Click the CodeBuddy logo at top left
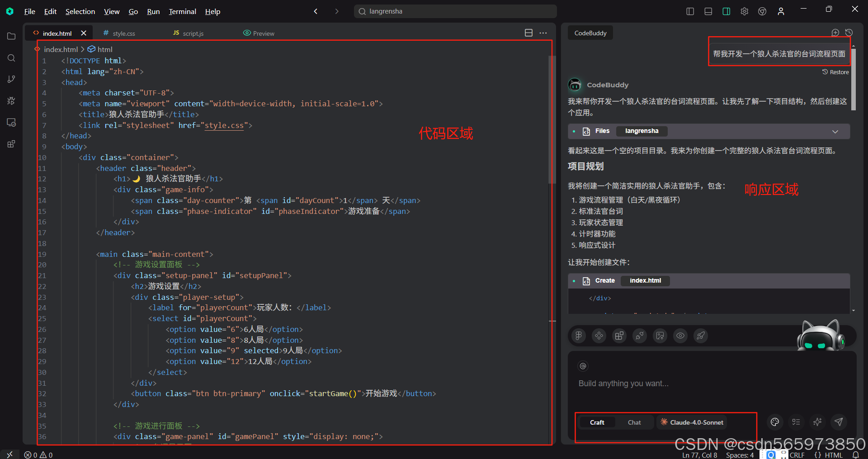 tap(9, 11)
